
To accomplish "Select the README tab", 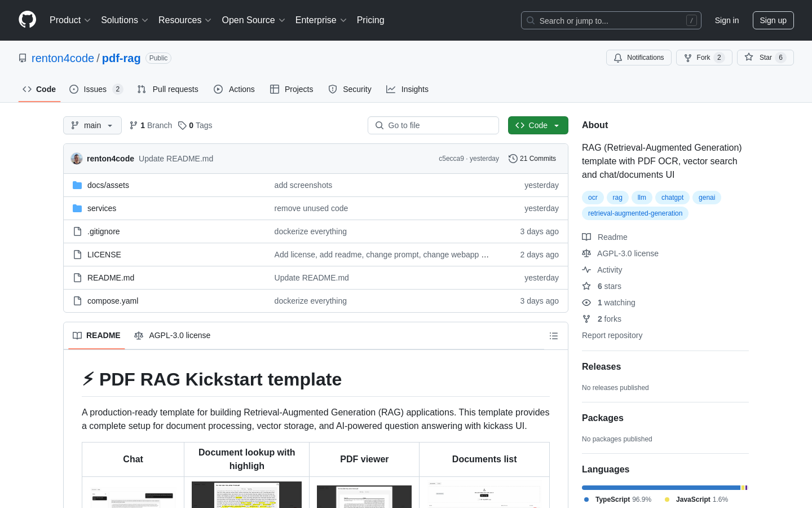I will [x=96, y=335].
